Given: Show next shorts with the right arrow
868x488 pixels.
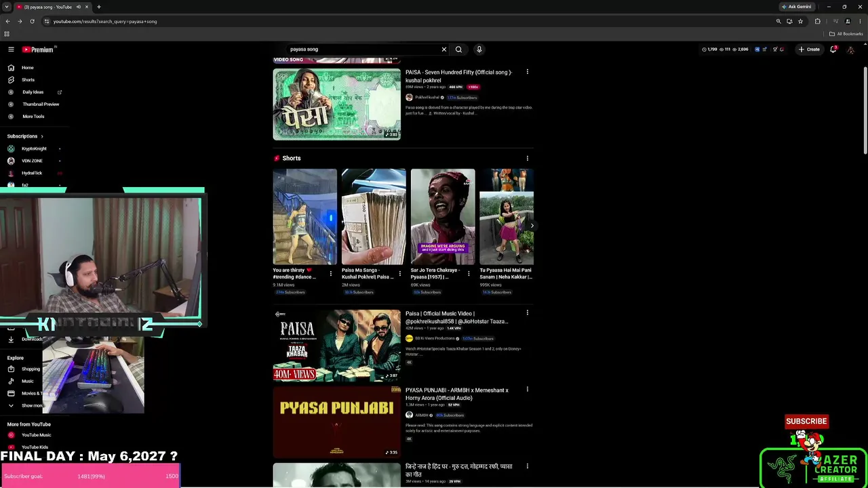Looking at the screenshot, I should coord(532,226).
